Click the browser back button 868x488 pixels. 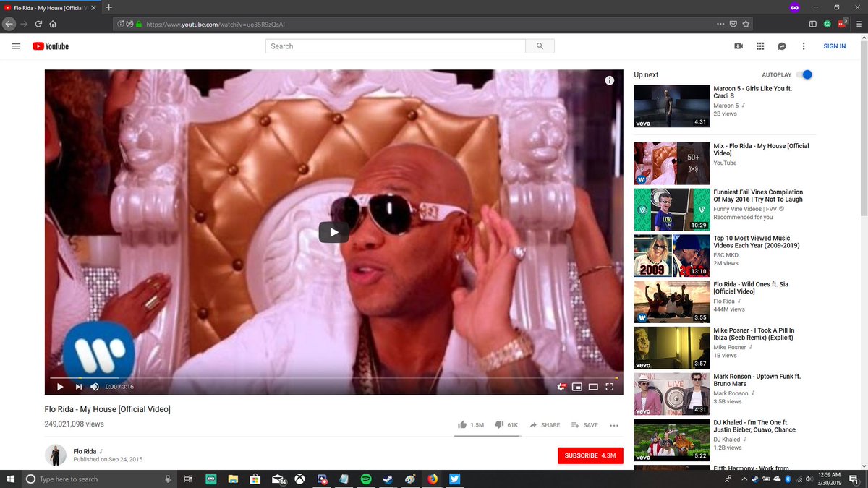[x=9, y=24]
